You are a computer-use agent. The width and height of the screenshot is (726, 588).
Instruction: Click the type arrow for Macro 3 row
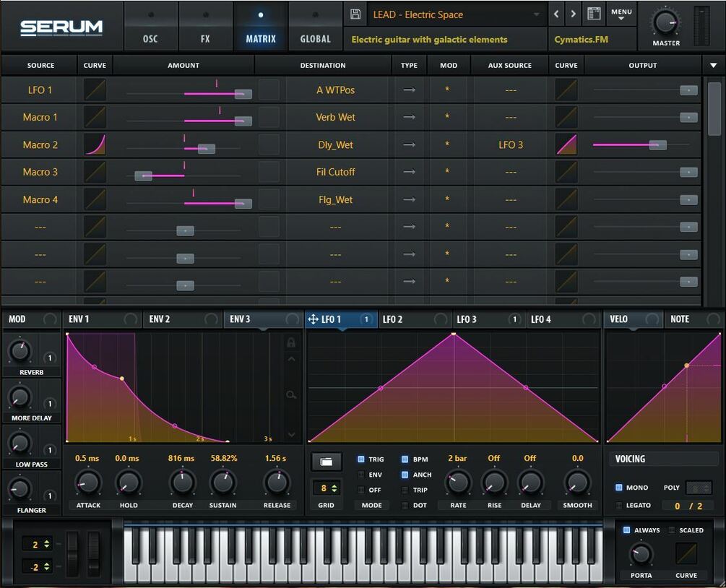coord(410,172)
